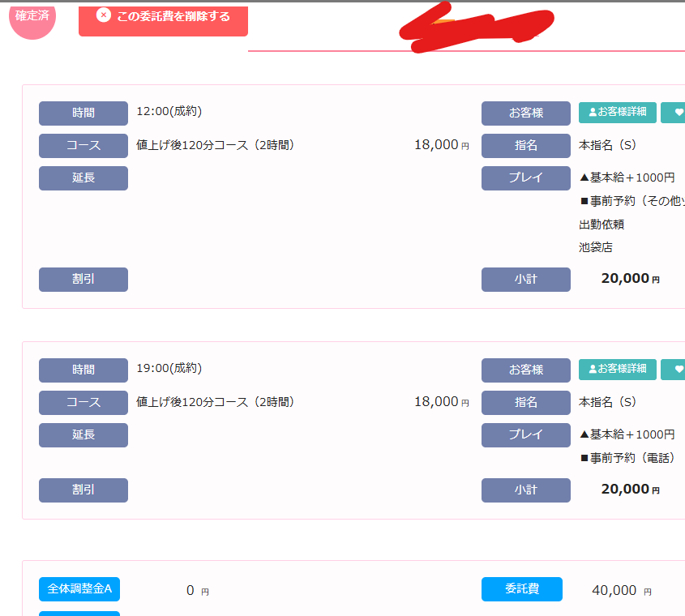Click the 小計 label in the 19:00 entry
The width and height of the screenshot is (685, 616).
[x=525, y=490]
